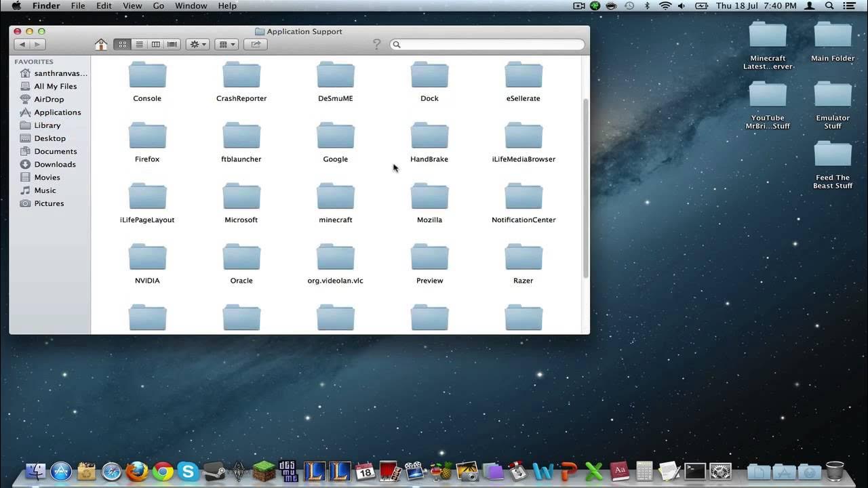Open the Wi-Fi status menu
Image resolution: width=868 pixels, height=488 pixels.
pos(665,5)
